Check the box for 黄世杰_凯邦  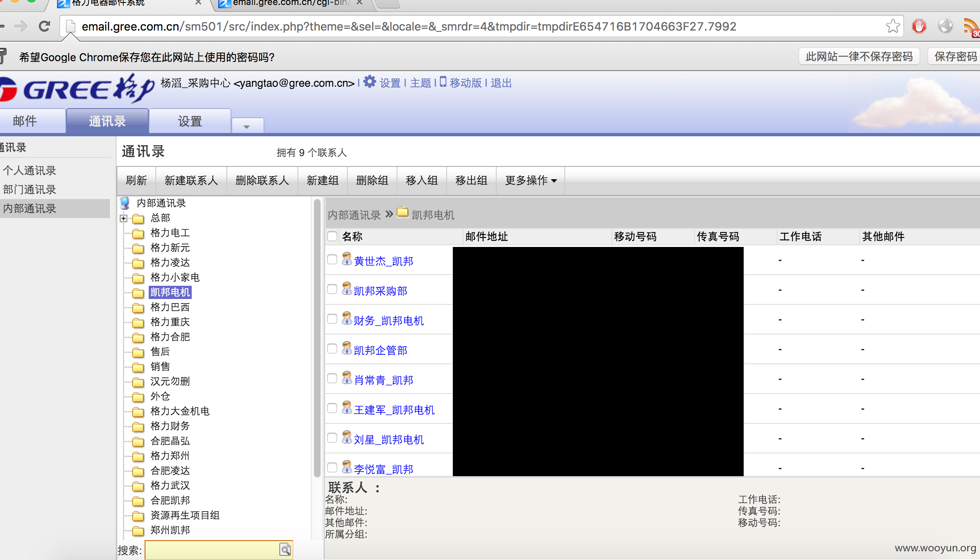[x=332, y=259]
